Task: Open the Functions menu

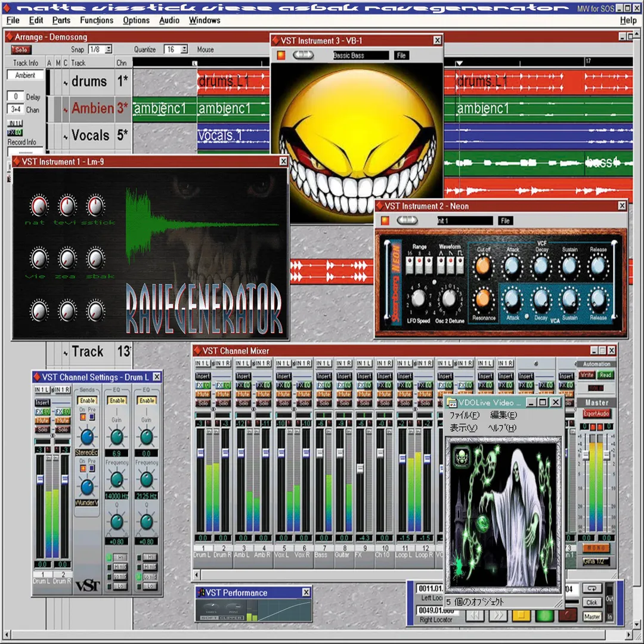Action: pos(96,20)
